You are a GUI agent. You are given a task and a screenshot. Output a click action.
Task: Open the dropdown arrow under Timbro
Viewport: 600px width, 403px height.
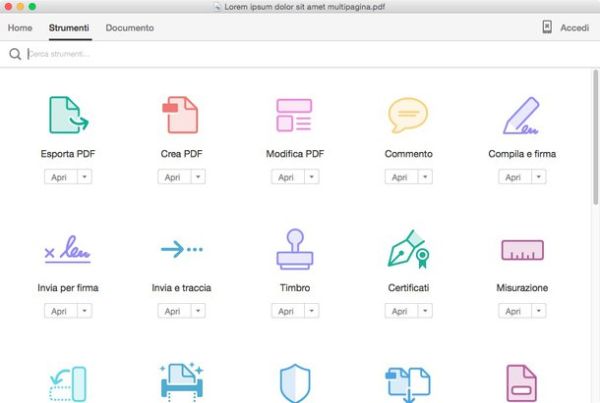[312, 311]
